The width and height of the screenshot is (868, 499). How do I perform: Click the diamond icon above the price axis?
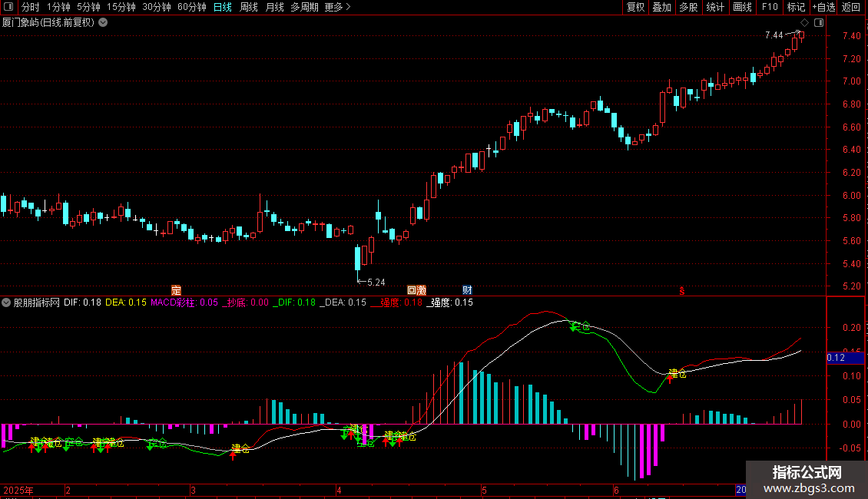tap(804, 23)
